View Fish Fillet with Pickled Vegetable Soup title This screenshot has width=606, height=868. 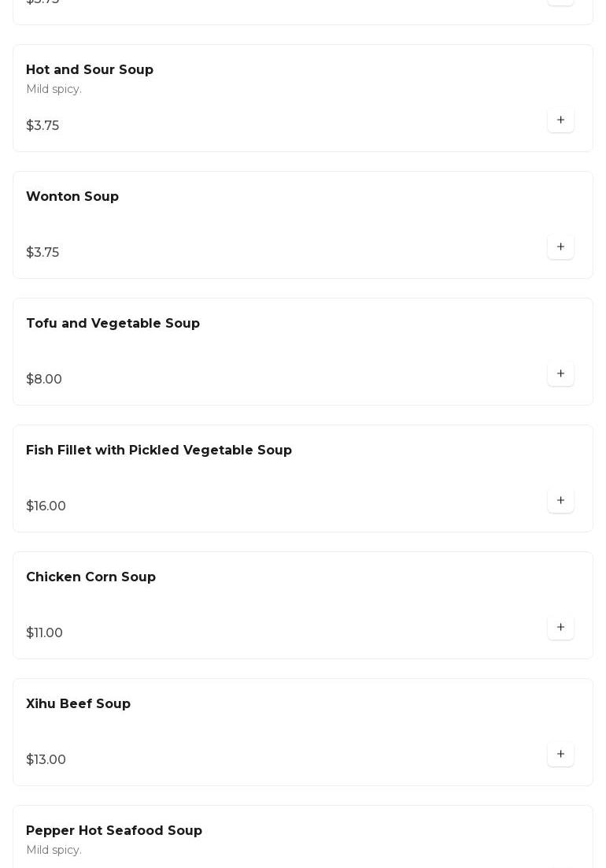click(x=159, y=451)
